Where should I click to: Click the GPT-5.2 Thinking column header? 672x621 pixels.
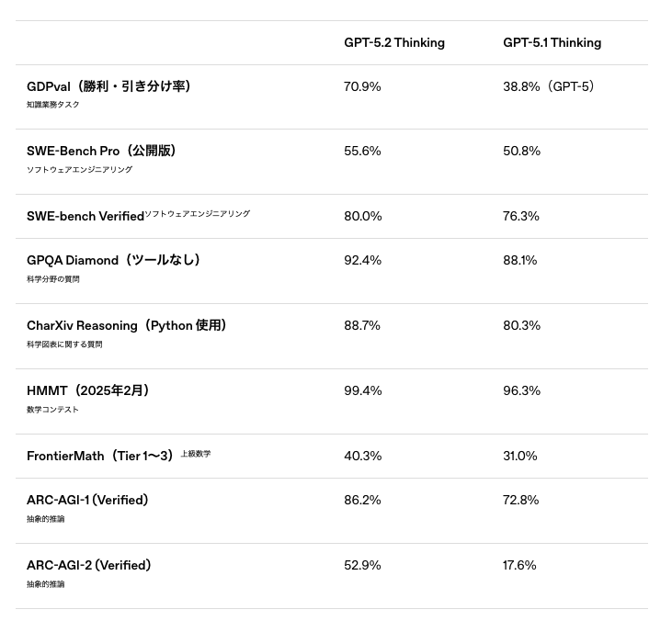coord(393,43)
